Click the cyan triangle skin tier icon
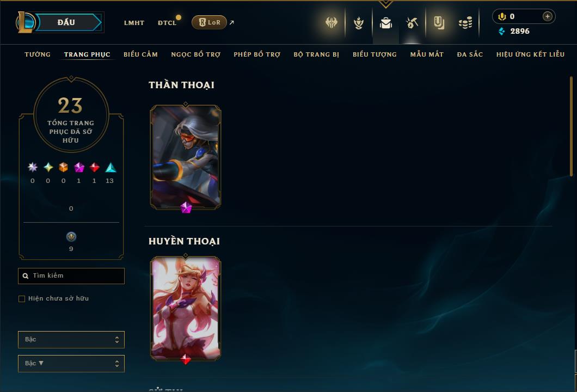This screenshot has height=392, width=577. [111, 168]
